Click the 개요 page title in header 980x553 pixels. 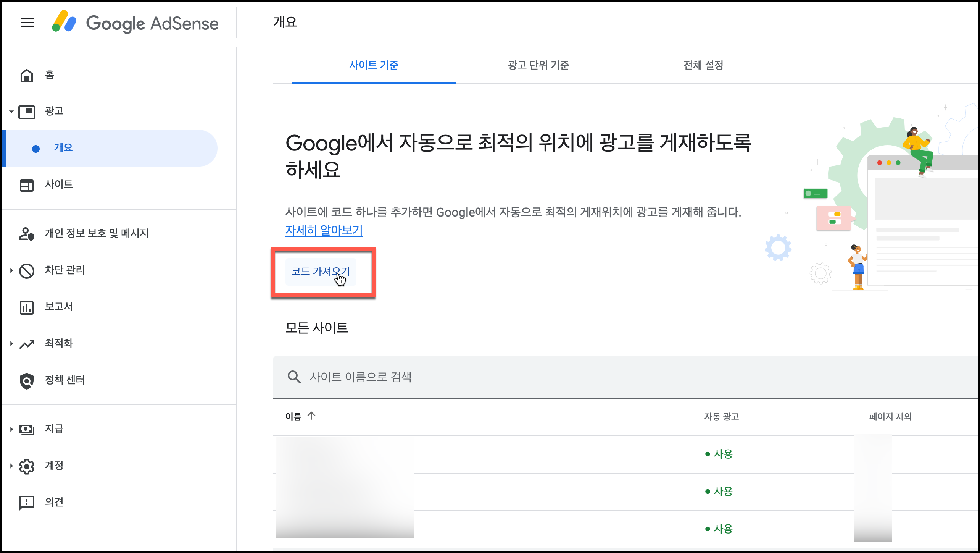click(285, 22)
